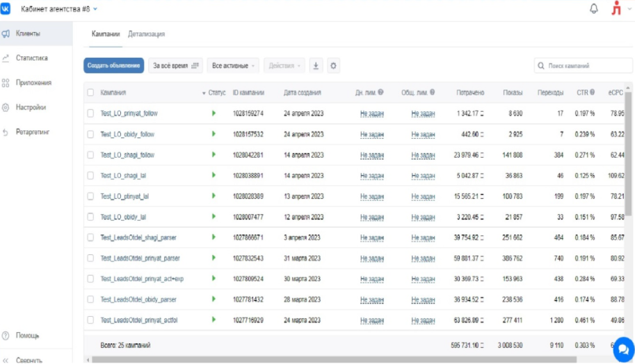
Task: Toggle the select-all campaigns checkbox
Action: 90,92
